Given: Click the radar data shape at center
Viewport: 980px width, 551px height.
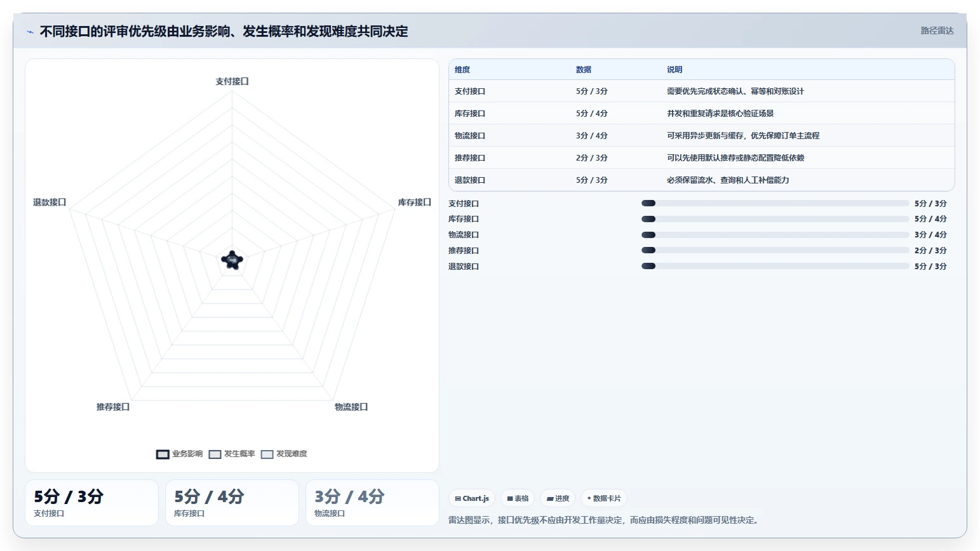Looking at the screenshot, I should click(x=232, y=260).
